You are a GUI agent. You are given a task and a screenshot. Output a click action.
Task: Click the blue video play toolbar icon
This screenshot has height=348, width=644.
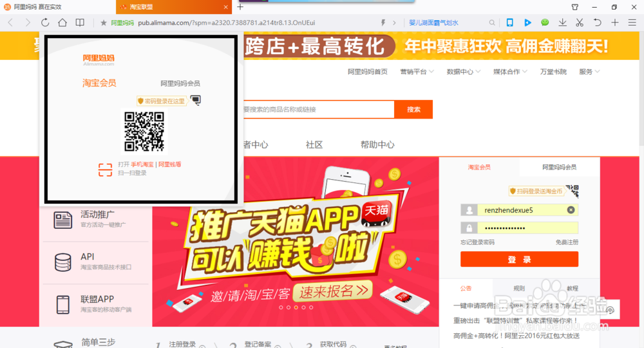(528, 23)
